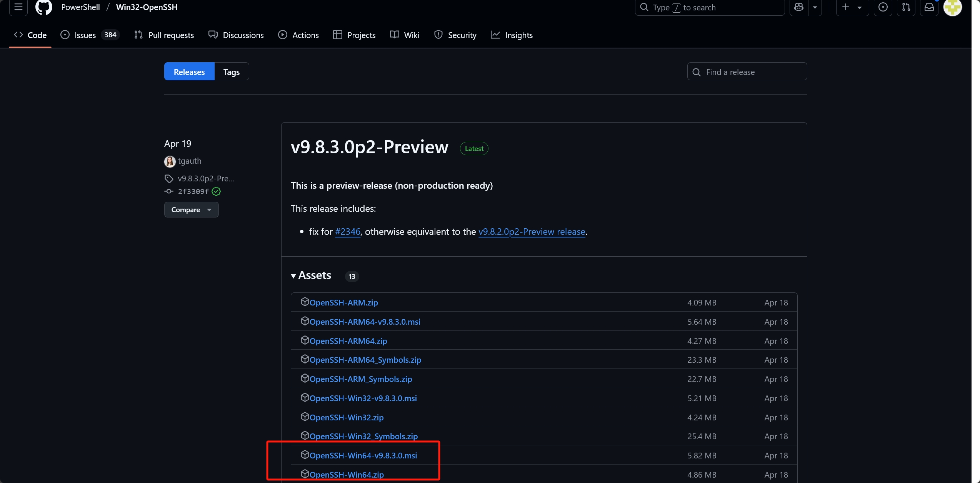
Task: Download OpenSSH-Win64-v9.8.3.0.msi
Action: pyautogui.click(x=363, y=455)
